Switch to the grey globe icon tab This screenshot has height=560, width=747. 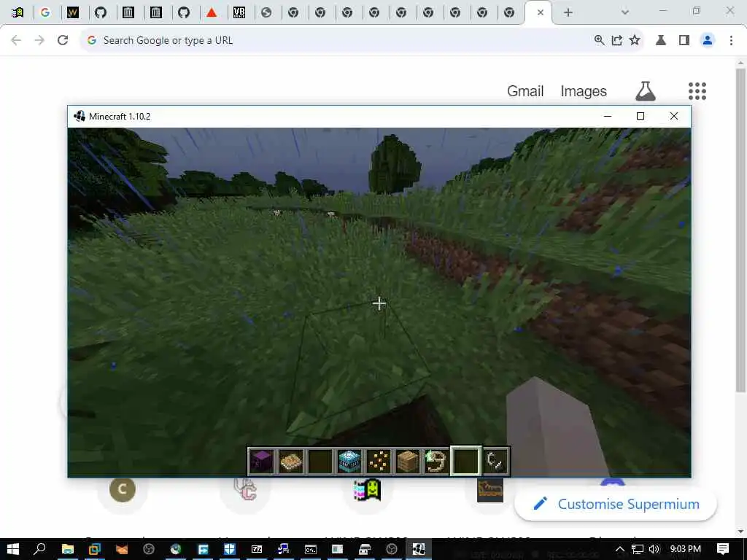point(266,12)
